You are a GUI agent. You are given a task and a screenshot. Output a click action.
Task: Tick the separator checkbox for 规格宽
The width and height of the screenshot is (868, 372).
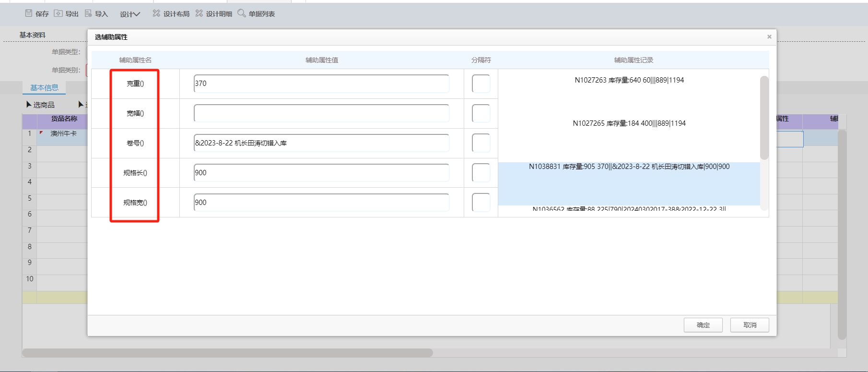pyautogui.click(x=481, y=203)
